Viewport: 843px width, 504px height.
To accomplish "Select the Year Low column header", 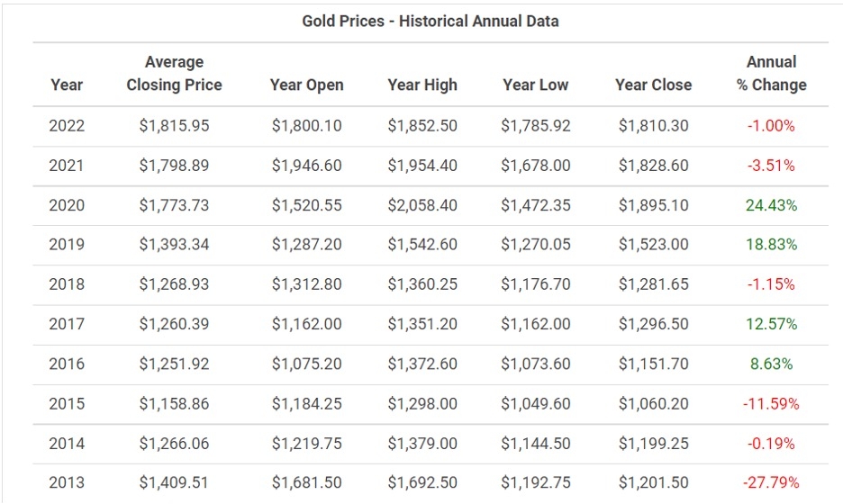I will (536, 85).
